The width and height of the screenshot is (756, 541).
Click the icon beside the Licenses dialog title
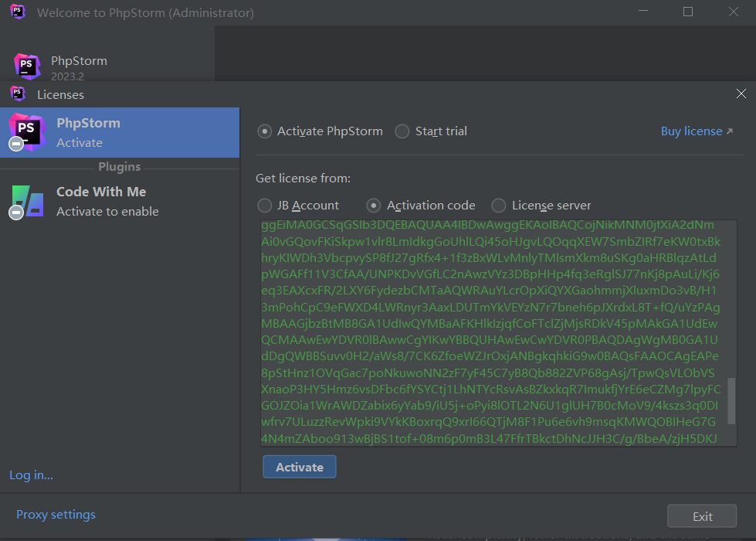pyautogui.click(x=18, y=94)
